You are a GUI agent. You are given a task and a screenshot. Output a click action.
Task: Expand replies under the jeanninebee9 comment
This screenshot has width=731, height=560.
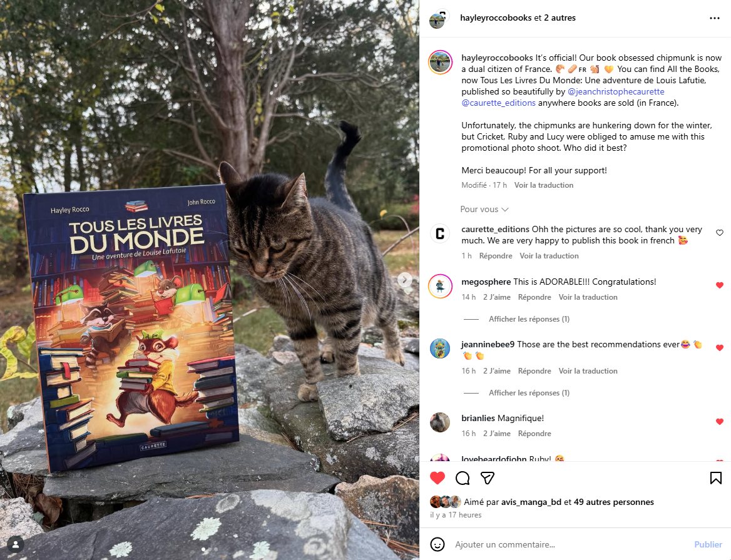529,393
